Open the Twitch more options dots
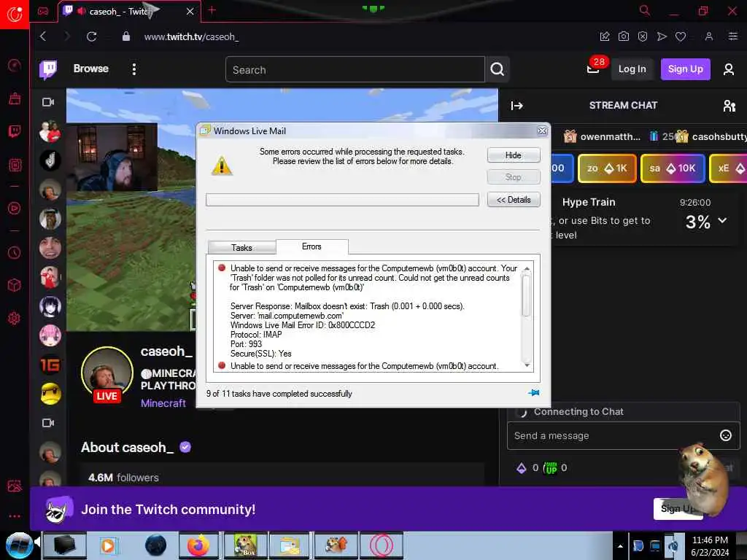This screenshot has width=747, height=560. point(134,69)
